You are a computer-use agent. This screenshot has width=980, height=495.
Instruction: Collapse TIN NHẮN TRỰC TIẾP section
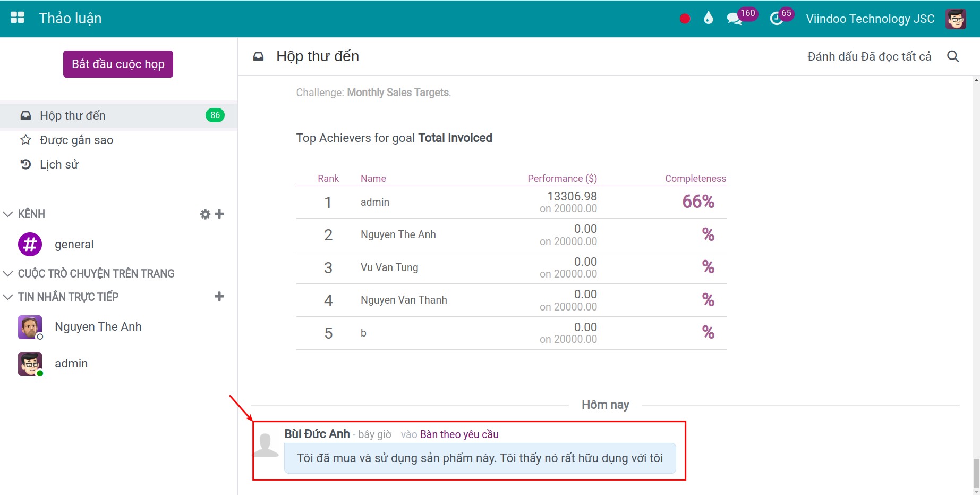(x=8, y=297)
